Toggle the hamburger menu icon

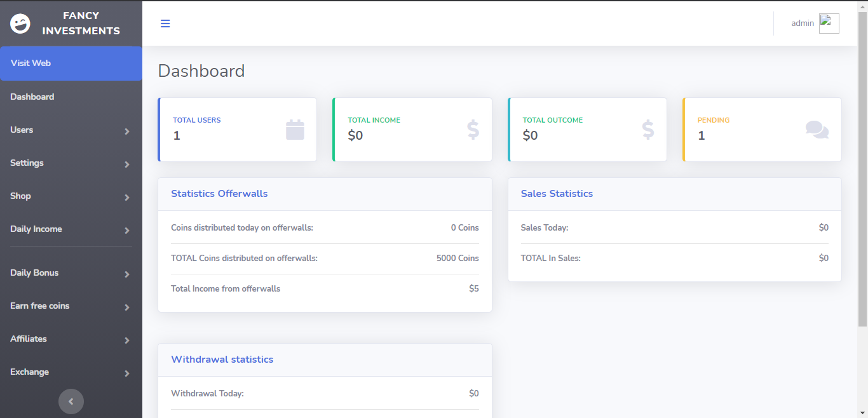point(165,24)
